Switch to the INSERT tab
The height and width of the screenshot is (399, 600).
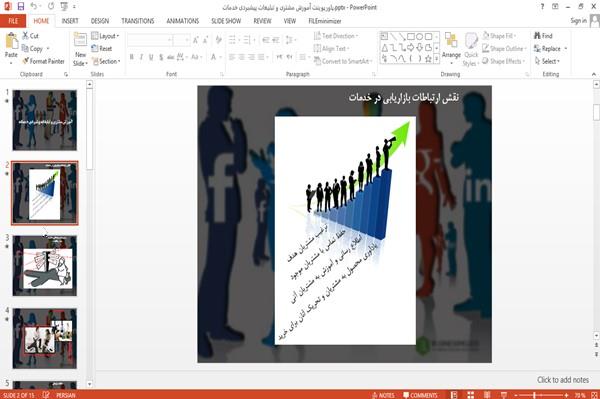click(70, 21)
